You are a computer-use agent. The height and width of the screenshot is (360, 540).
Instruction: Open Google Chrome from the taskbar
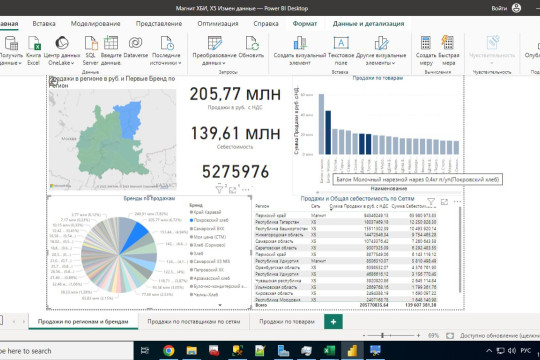point(168,350)
